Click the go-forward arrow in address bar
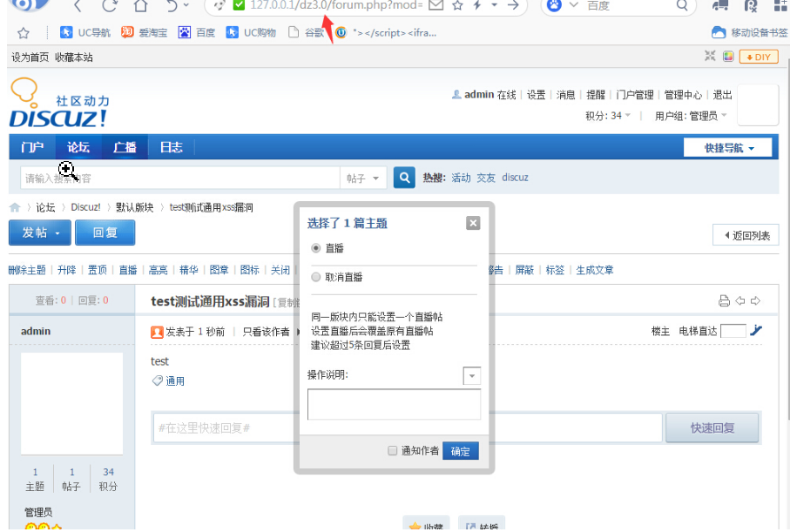This screenshot has width=790, height=532. tap(513, 5)
